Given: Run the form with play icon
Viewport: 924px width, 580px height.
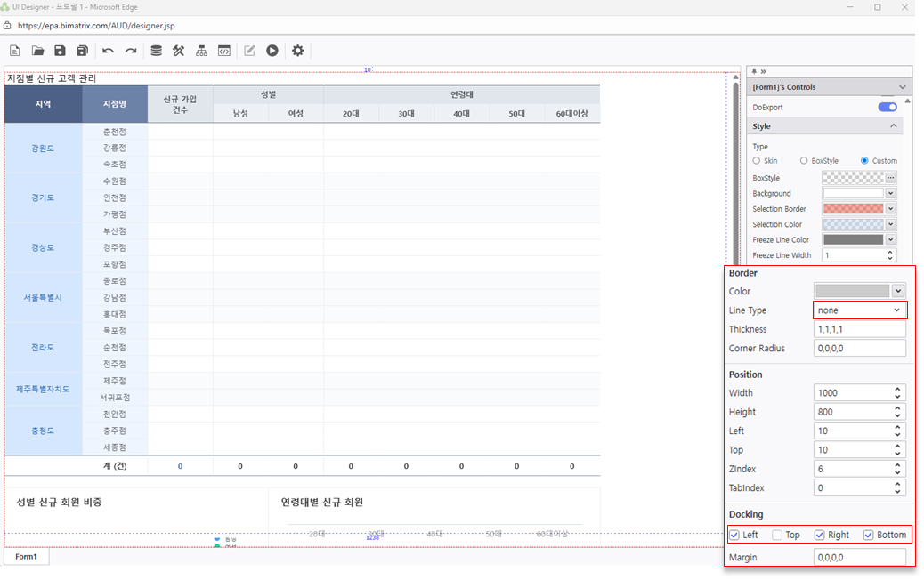Looking at the screenshot, I should (x=272, y=51).
